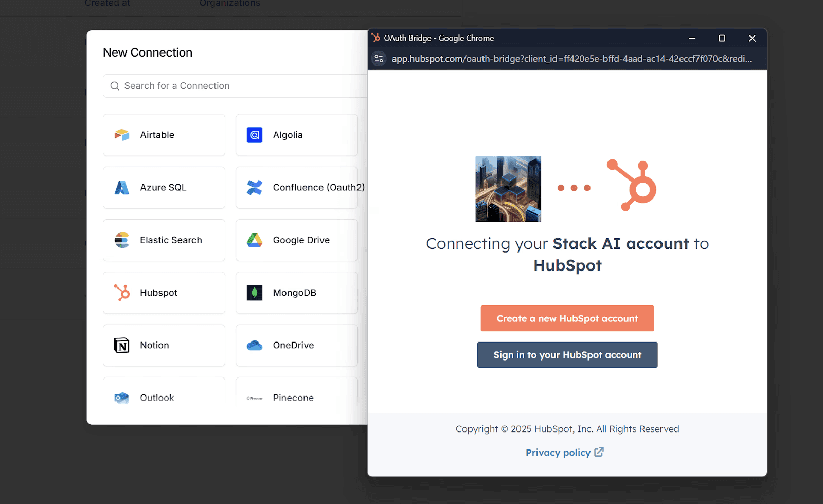Focus the Search for a Connection field

click(x=235, y=86)
